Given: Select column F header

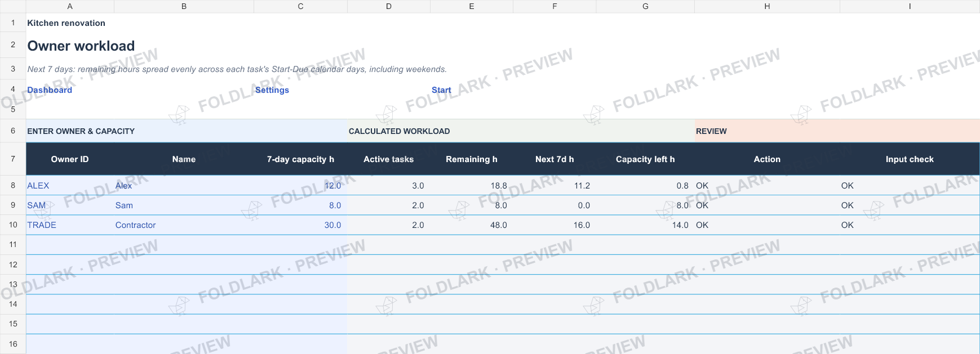Looking at the screenshot, I should 555,6.
